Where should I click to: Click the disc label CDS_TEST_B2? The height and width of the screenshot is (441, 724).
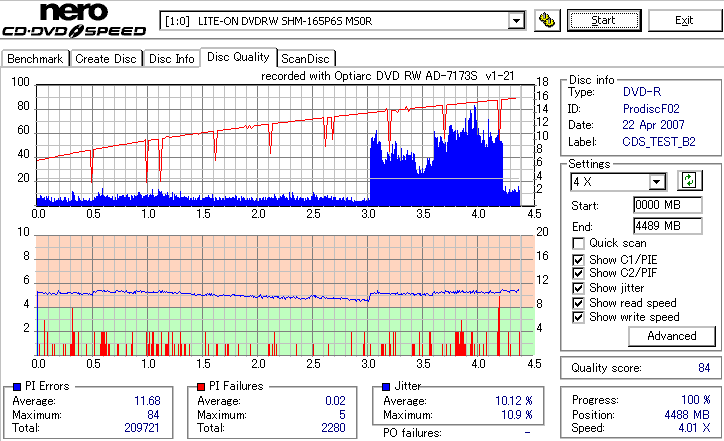click(x=659, y=142)
